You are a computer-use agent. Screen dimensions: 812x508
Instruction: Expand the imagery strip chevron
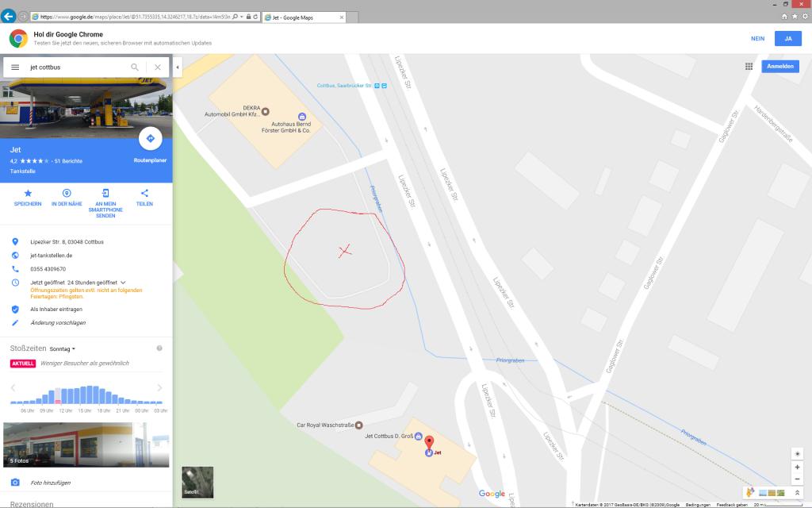797,493
